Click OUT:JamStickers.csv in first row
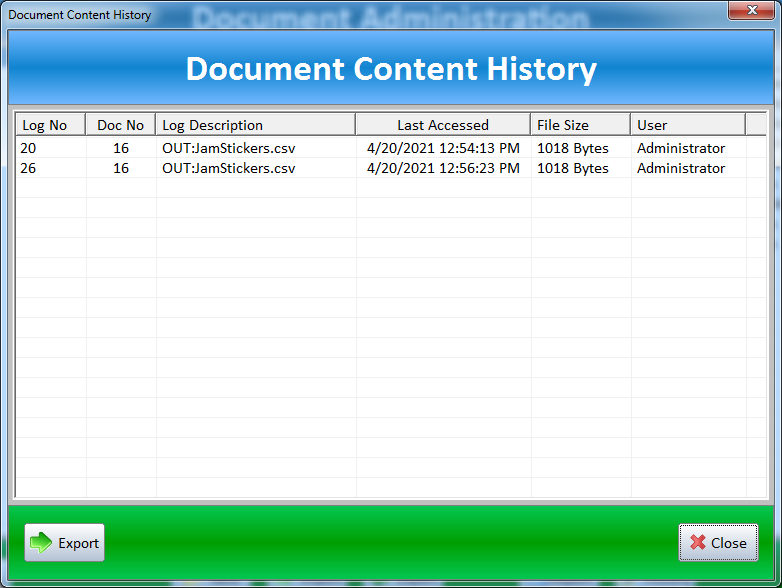The image size is (782, 588). (x=229, y=148)
